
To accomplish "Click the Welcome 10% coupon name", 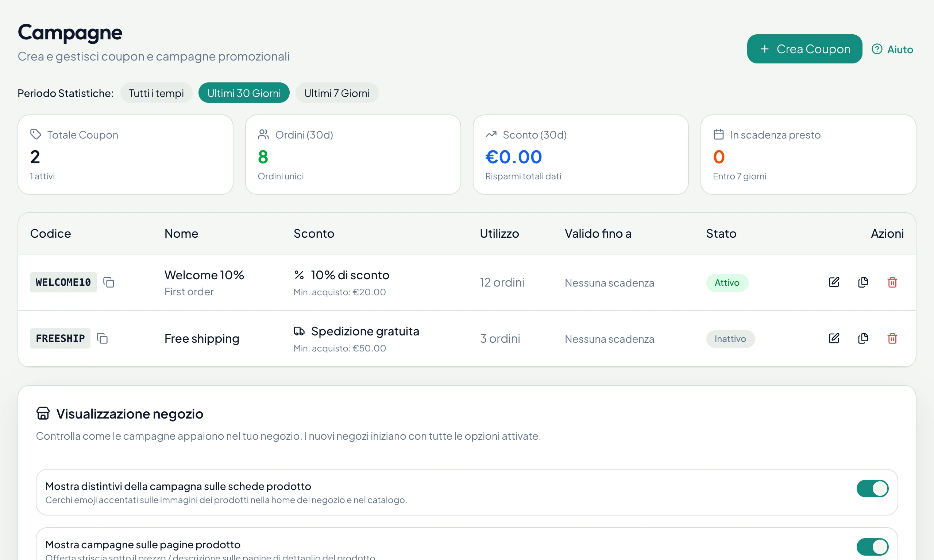I will [204, 275].
